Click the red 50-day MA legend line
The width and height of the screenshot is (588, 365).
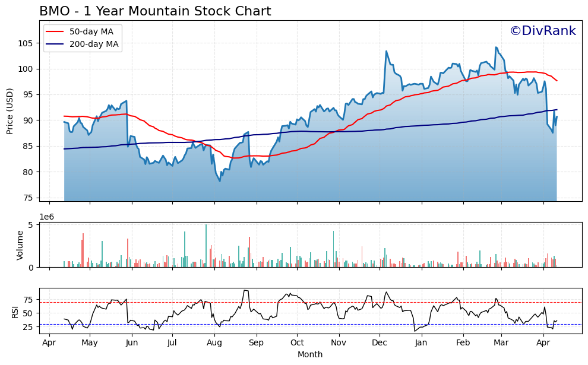56,31
